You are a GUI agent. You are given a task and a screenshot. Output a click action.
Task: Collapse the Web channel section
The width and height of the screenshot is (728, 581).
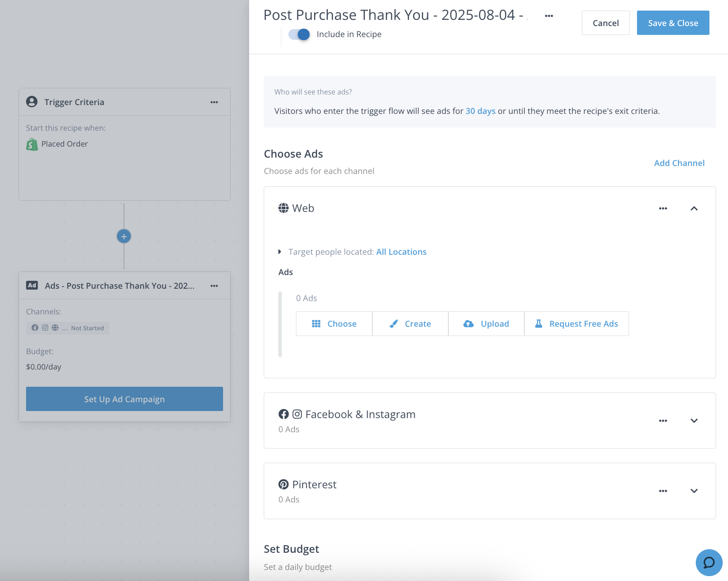[694, 208]
